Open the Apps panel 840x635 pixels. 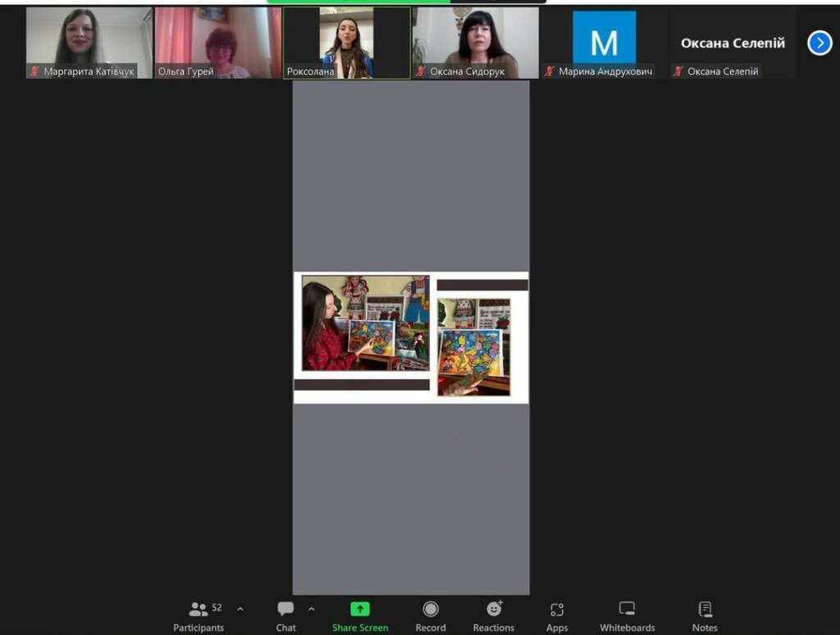point(557,616)
